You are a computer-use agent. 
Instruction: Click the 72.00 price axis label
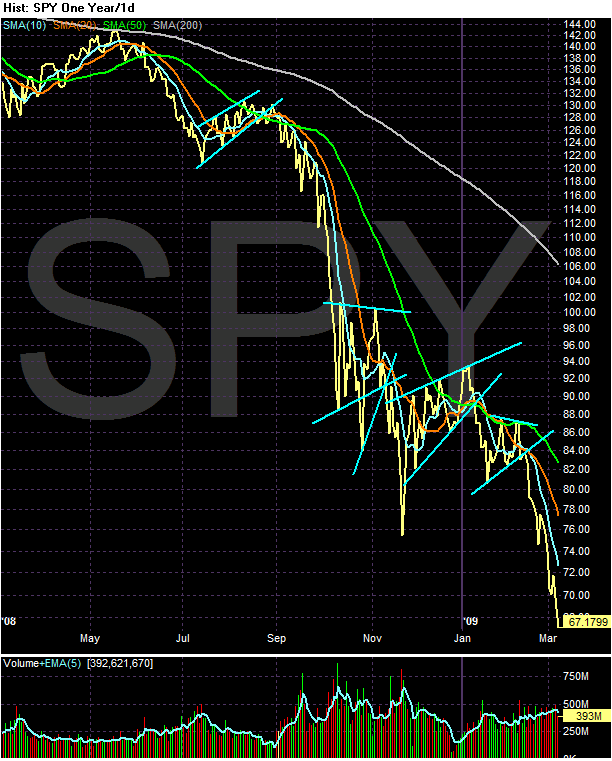pyautogui.click(x=577, y=572)
